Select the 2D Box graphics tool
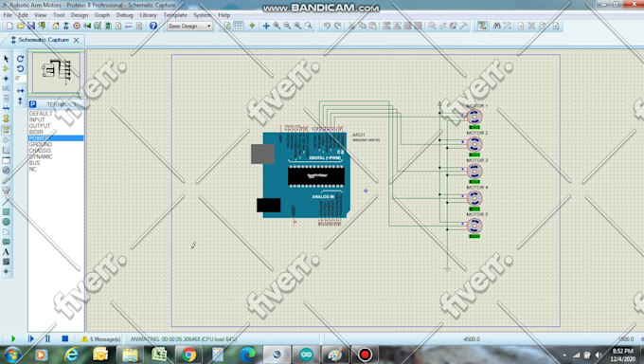 [6, 211]
